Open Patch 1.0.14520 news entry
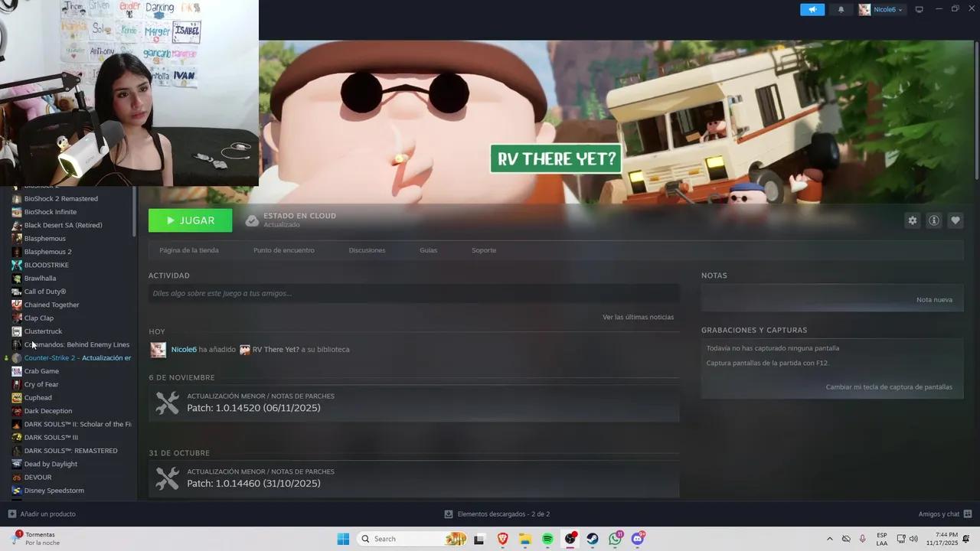Viewport: 980px width, 551px height. pos(413,403)
